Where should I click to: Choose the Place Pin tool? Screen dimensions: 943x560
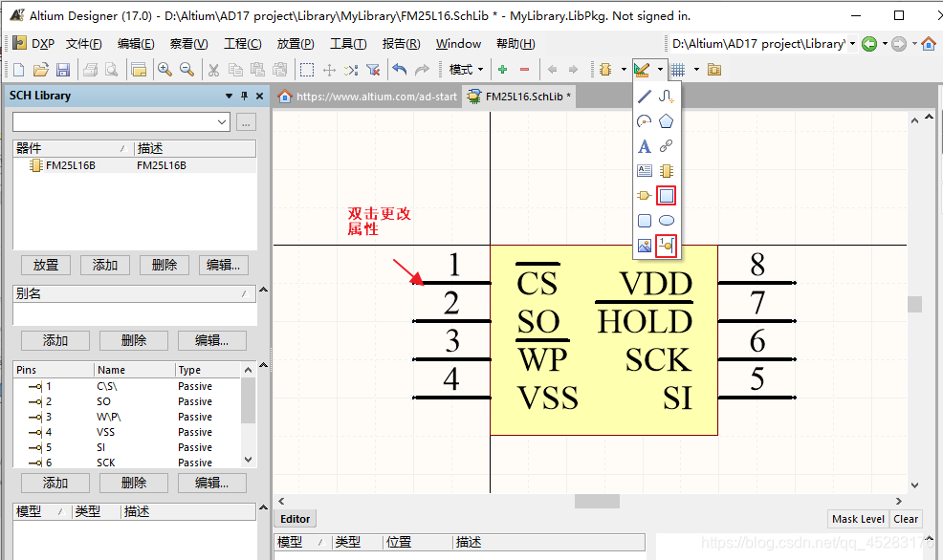[x=667, y=246]
